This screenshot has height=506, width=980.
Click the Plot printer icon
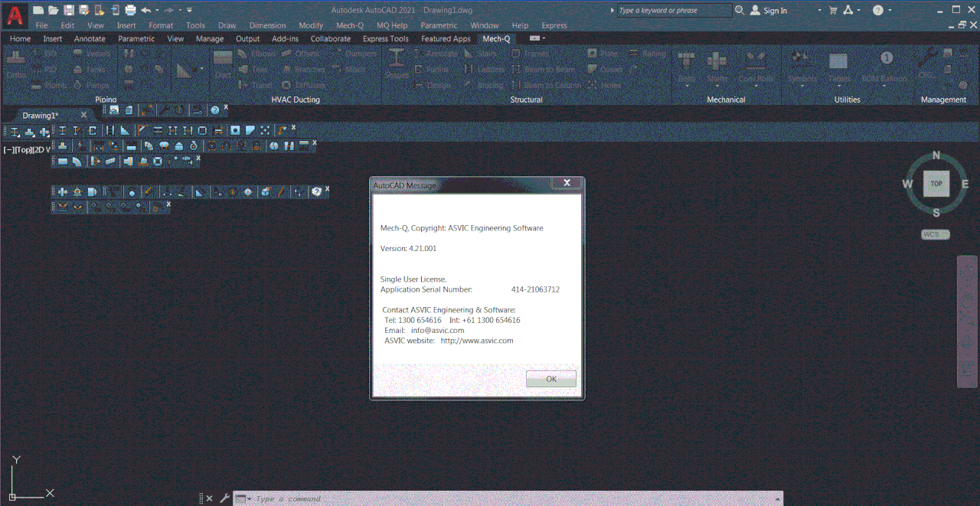click(x=130, y=10)
